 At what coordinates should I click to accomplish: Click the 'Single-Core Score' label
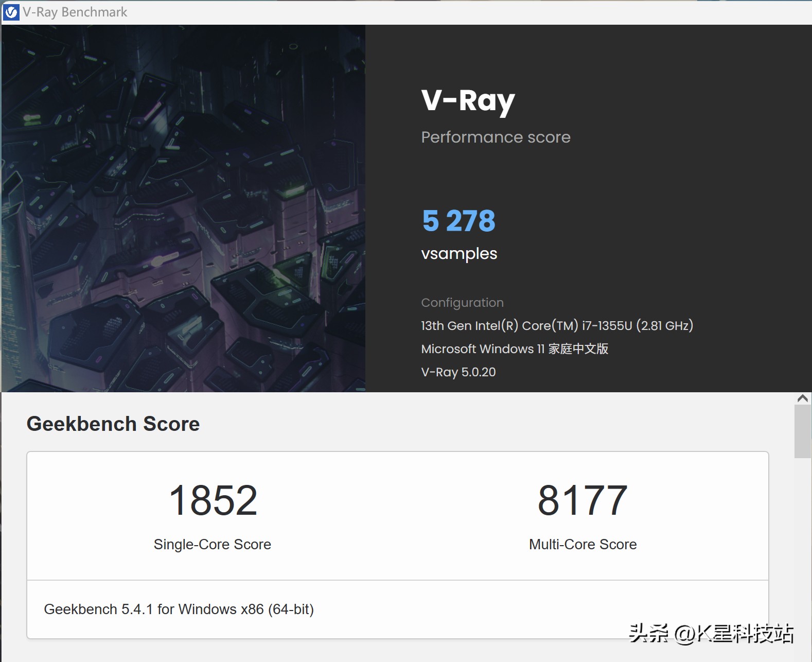pyautogui.click(x=213, y=544)
